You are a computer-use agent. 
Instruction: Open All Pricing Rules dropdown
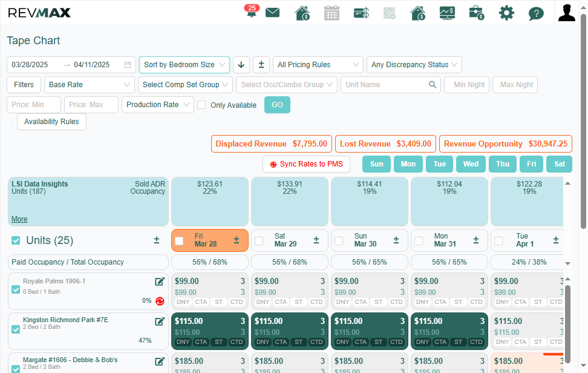[318, 65]
